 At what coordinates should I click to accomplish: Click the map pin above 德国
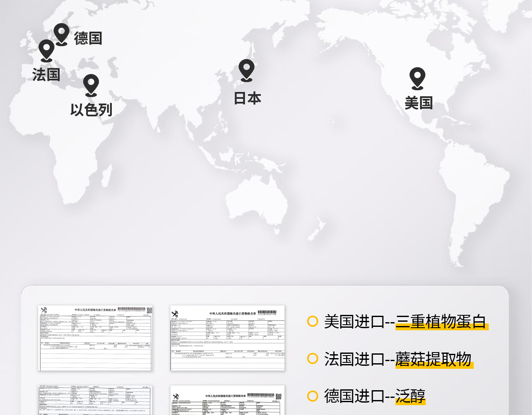(61, 34)
